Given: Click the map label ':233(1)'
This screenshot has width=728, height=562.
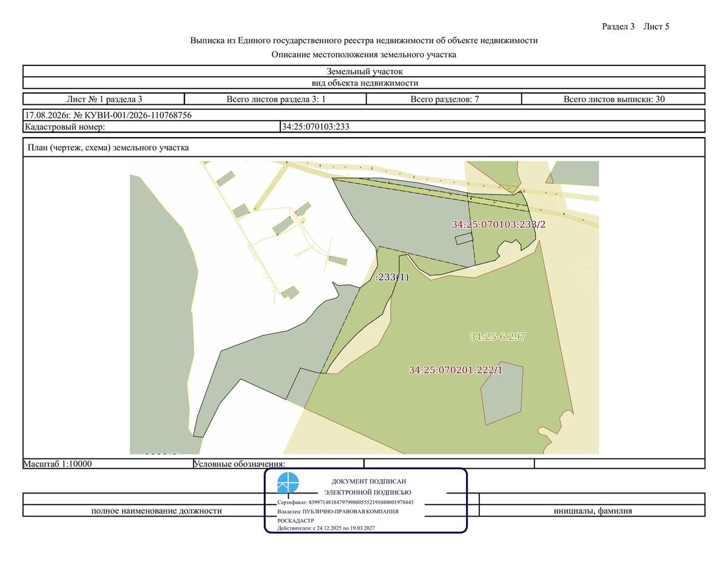Looking at the screenshot, I should click(393, 277).
